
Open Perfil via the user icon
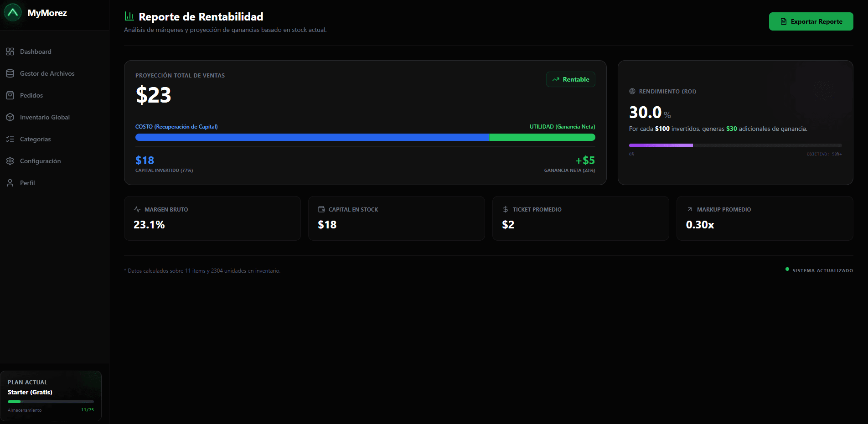10,182
